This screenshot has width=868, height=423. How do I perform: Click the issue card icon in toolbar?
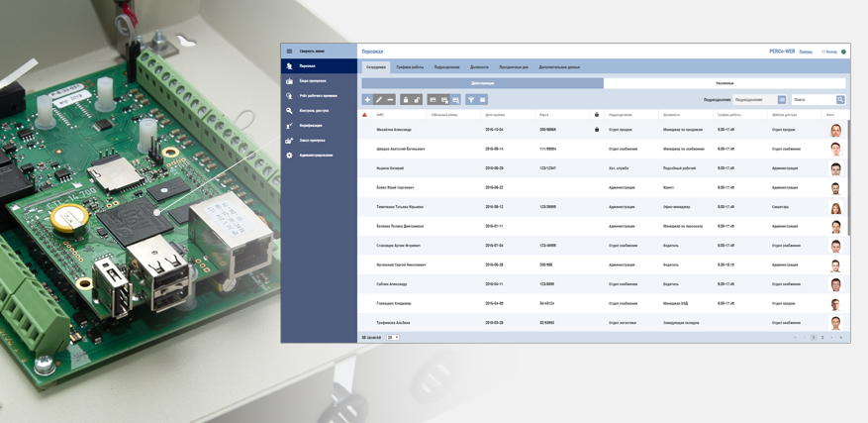pos(433,100)
